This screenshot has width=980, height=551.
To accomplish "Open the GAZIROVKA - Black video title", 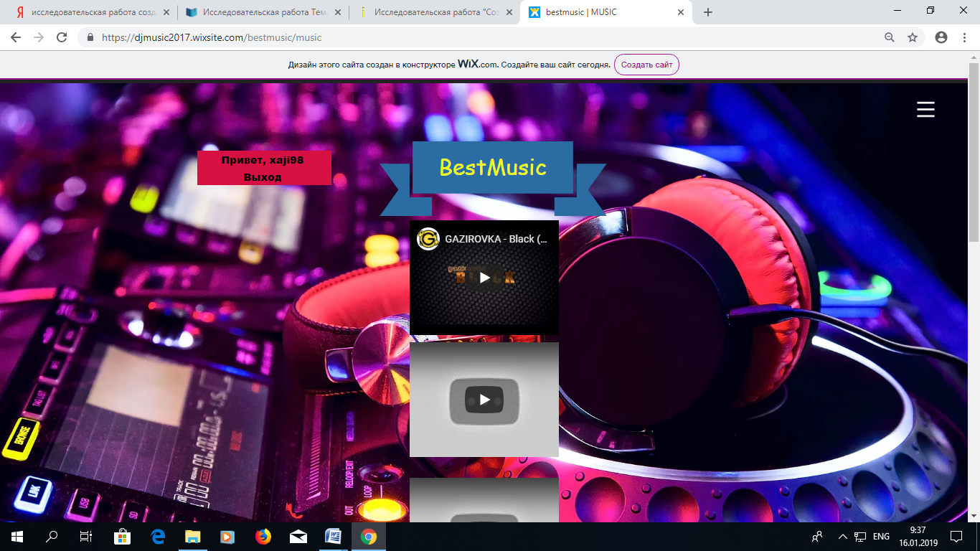I will [496, 239].
